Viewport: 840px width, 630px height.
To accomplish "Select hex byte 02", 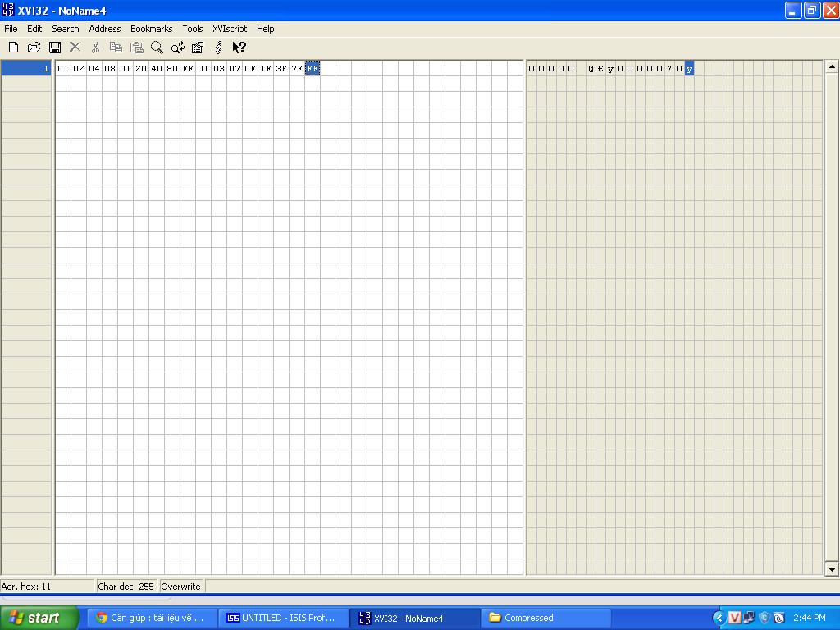I will [79, 69].
